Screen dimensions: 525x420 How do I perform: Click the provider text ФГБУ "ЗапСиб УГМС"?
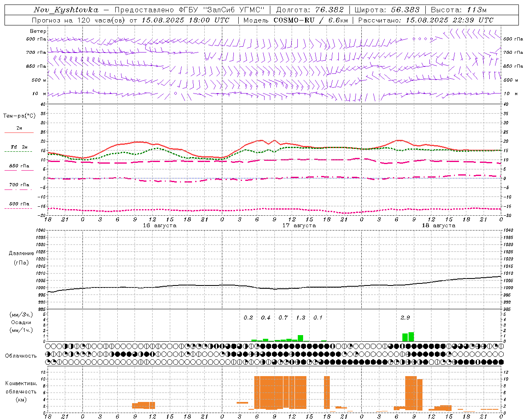[x=222, y=10]
